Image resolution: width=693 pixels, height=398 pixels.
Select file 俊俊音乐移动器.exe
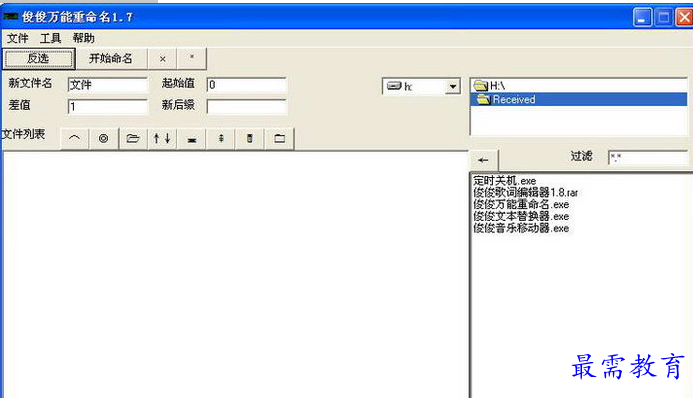(521, 228)
